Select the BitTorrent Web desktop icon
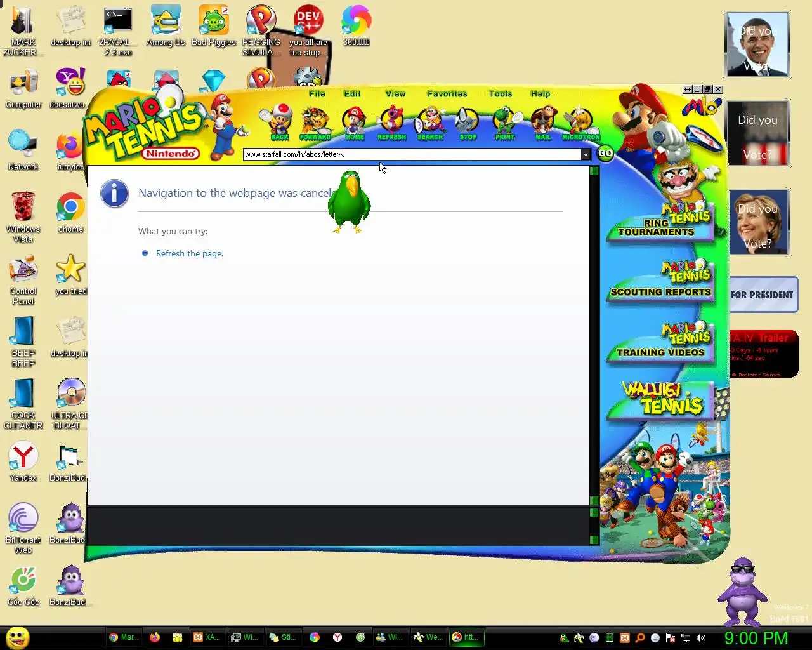The height and width of the screenshot is (650, 812). 23,529
